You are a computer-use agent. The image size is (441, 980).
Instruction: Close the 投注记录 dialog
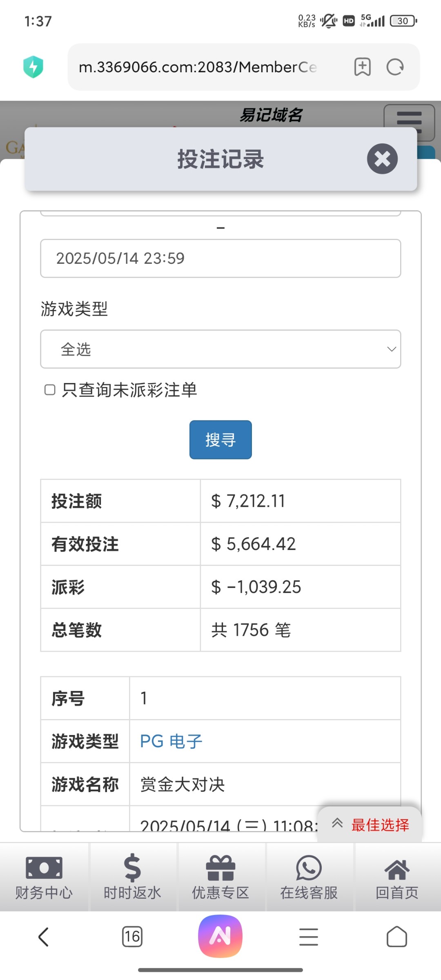[382, 159]
